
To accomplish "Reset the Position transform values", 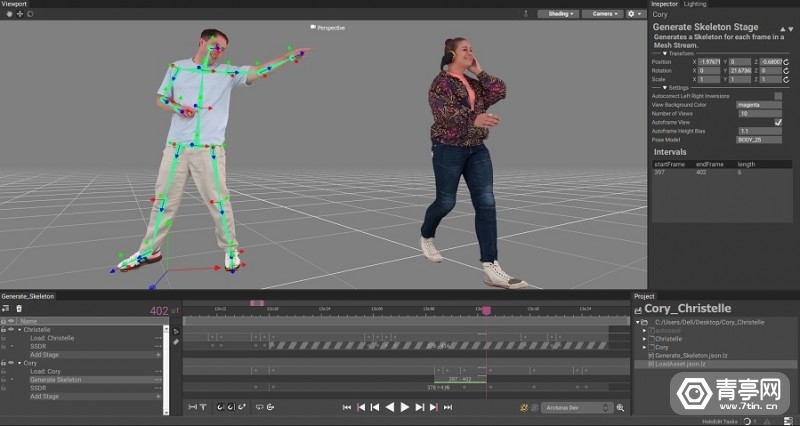I will pyautogui.click(x=787, y=62).
